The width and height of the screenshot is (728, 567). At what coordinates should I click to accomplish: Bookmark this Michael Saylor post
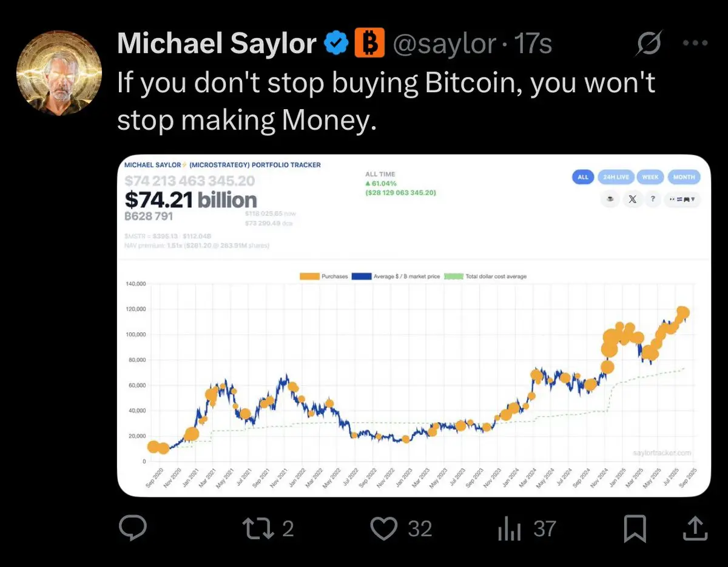click(635, 529)
